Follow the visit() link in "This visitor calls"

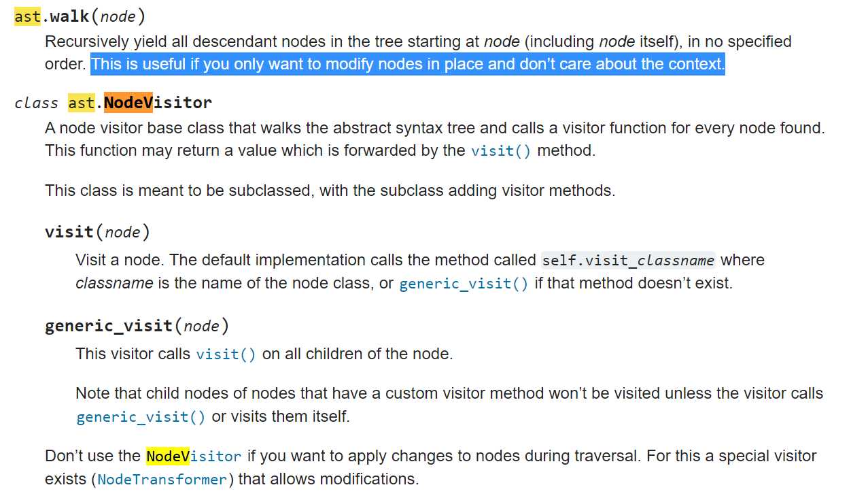[226, 354]
